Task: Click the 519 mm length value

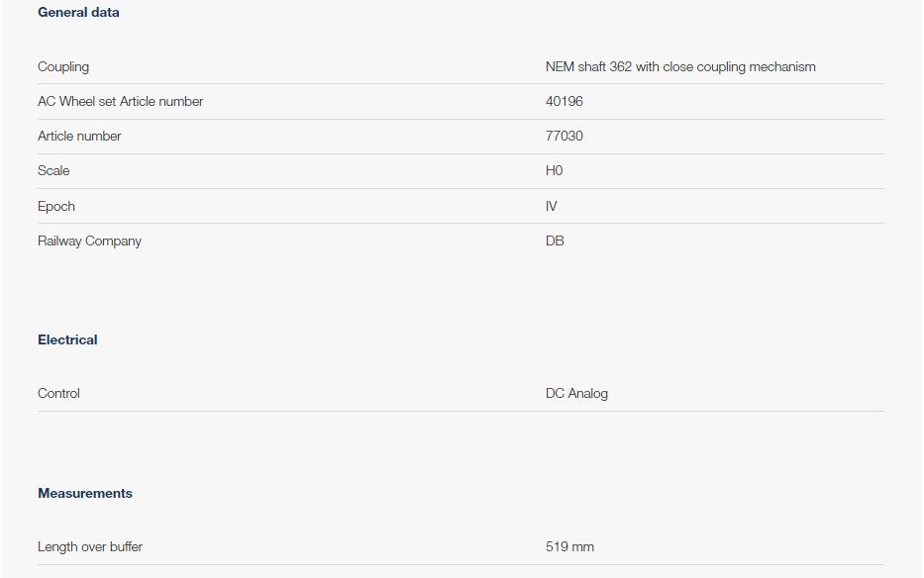Action: point(569,546)
